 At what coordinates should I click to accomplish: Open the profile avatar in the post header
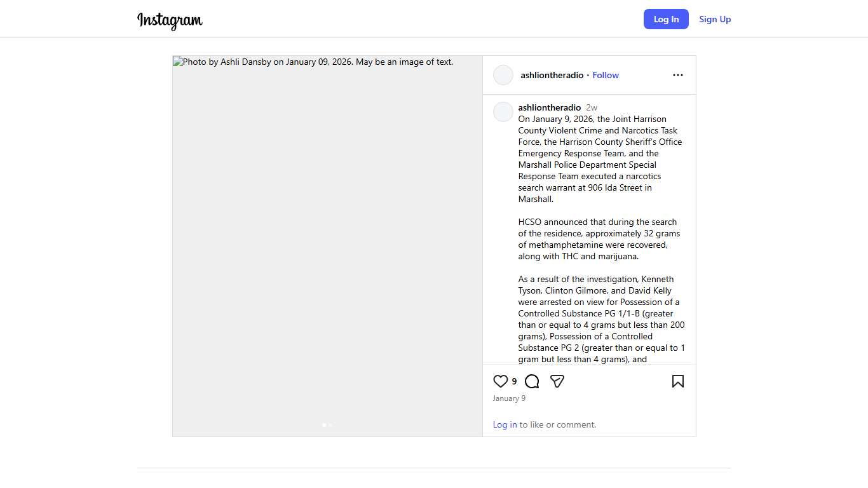503,75
